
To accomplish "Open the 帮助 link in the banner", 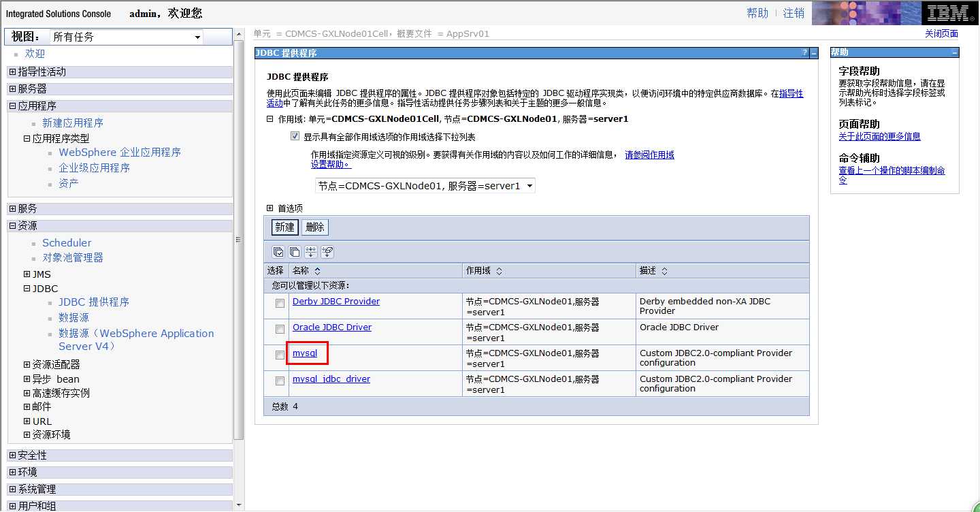I will pos(757,13).
